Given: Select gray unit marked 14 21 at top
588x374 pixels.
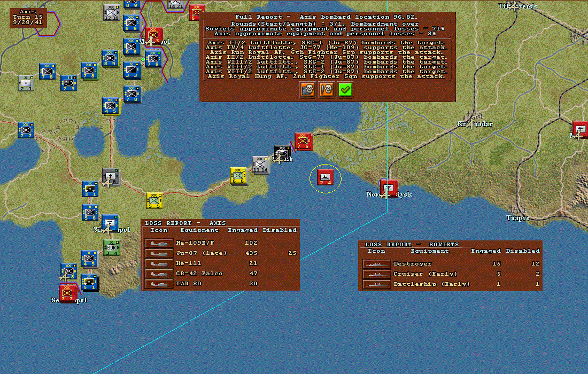Looking at the screenshot, I should pyautogui.click(x=175, y=4).
